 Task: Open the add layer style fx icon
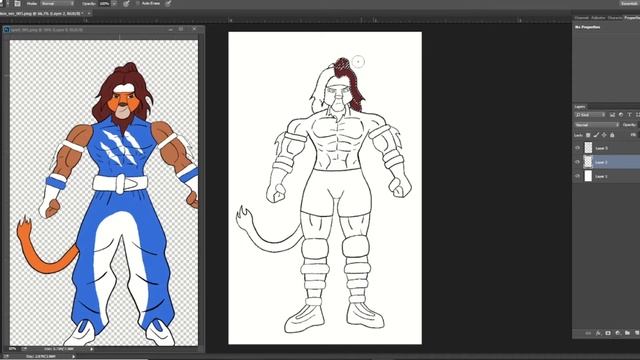[598, 333]
